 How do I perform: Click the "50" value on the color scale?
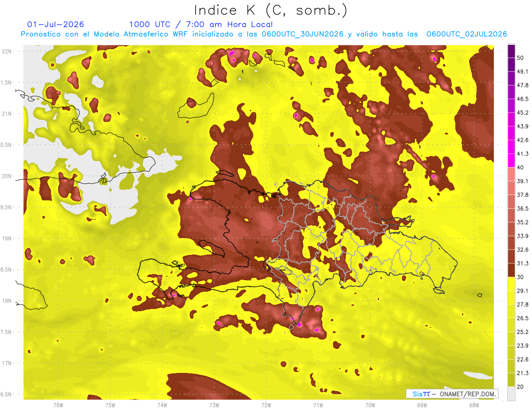[520, 59]
